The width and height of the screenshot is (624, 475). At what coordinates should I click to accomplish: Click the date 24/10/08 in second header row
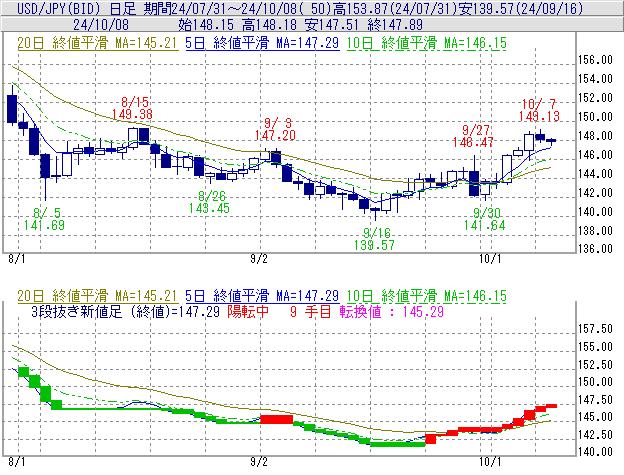click(101, 25)
